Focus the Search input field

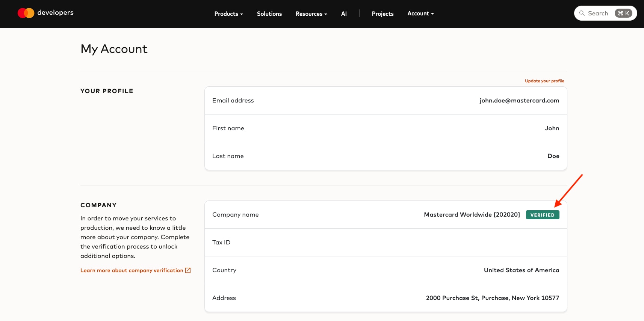tap(605, 13)
